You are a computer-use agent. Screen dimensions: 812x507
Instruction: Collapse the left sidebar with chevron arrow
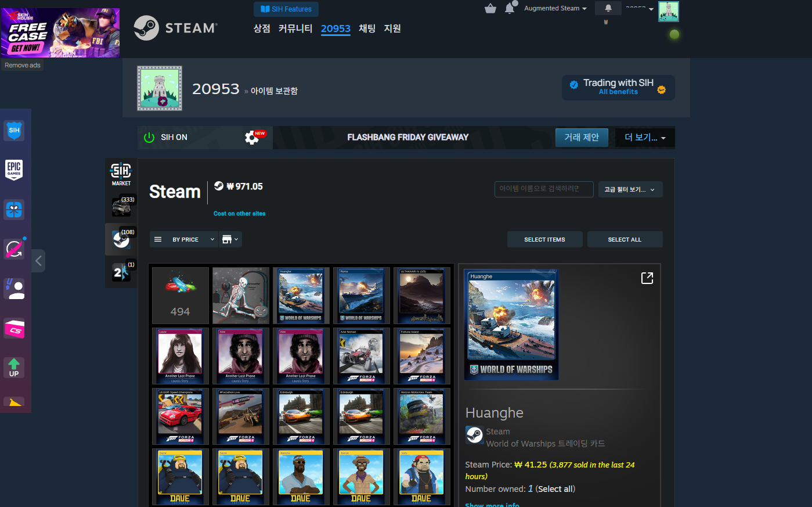pyautogui.click(x=38, y=261)
